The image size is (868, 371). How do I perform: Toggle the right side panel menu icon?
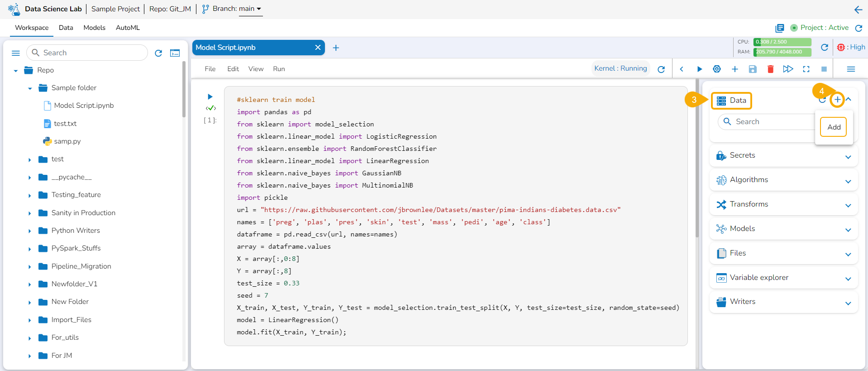click(x=851, y=69)
